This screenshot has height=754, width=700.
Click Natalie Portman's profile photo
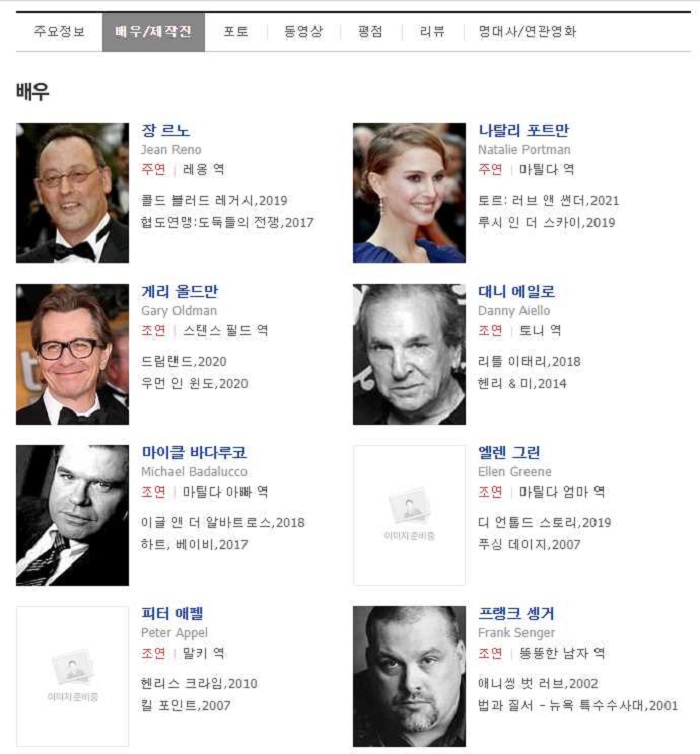(x=410, y=193)
